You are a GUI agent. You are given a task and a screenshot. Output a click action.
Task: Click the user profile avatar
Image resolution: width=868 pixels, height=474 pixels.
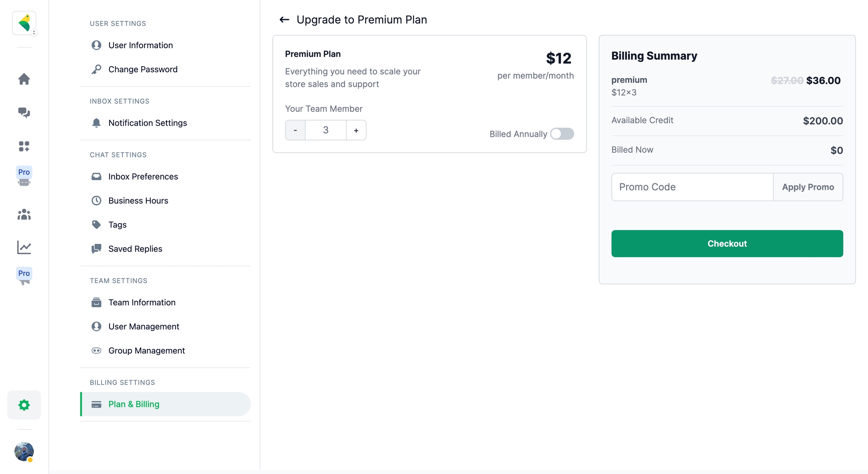click(x=24, y=451)
